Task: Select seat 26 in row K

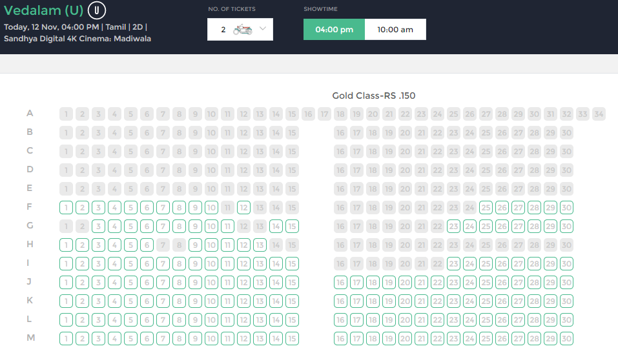Action: pos(502,301)
